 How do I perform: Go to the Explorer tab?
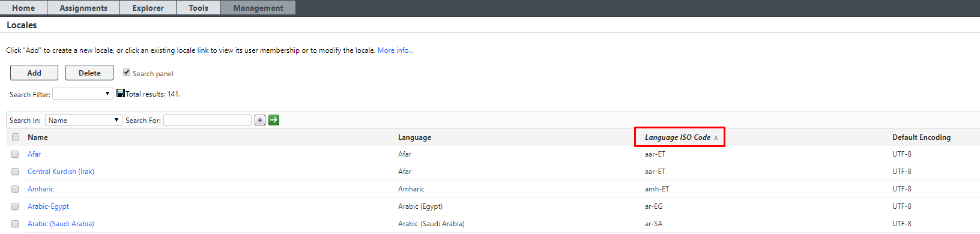click(148, 8)
